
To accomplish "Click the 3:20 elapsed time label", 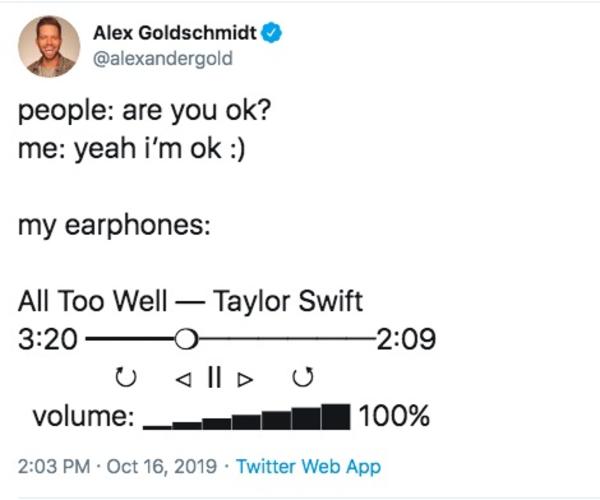I will (x=47, y=340).
